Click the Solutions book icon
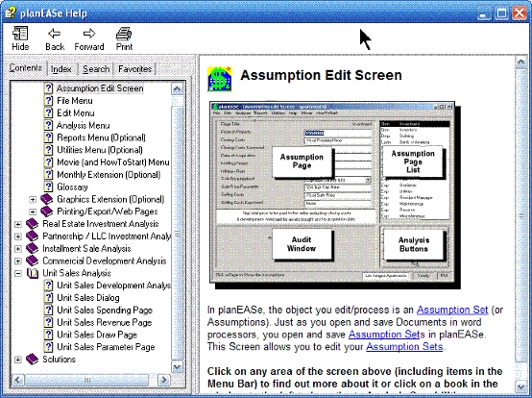The width and height of the screenshot is (532, 398). tap(33, 359)
